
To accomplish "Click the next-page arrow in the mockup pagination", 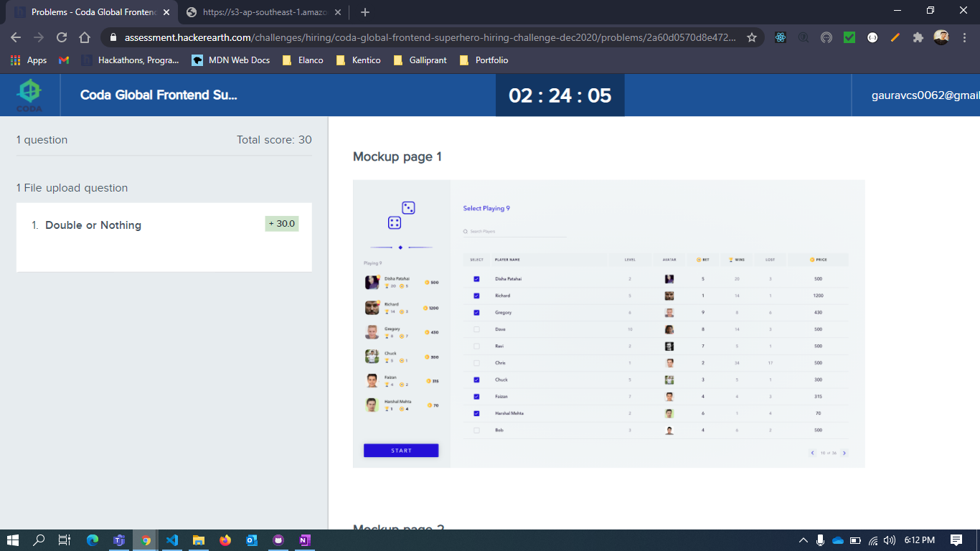I will (x=844, y=453).
